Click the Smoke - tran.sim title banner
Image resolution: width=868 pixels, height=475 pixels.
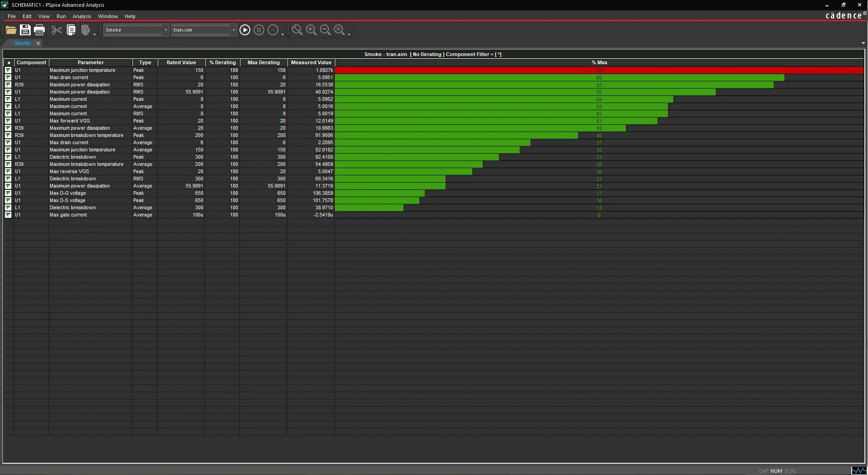pyautogui.click(x=433, y=54)
